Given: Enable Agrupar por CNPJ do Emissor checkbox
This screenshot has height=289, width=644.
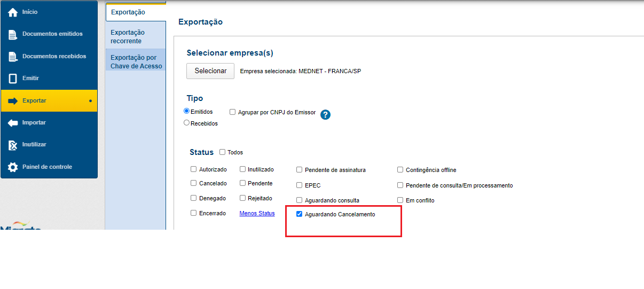Looking at the screenshot, I should pos(232,112).
